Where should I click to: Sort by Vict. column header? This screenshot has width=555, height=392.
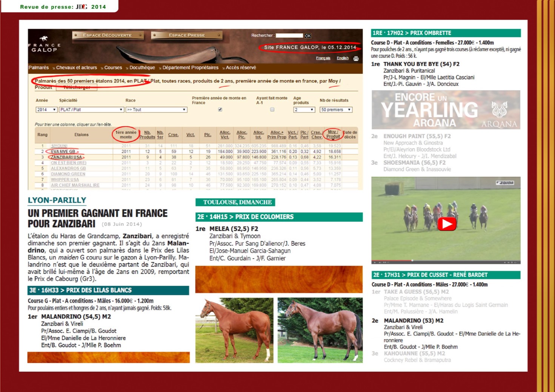point(191,135)
